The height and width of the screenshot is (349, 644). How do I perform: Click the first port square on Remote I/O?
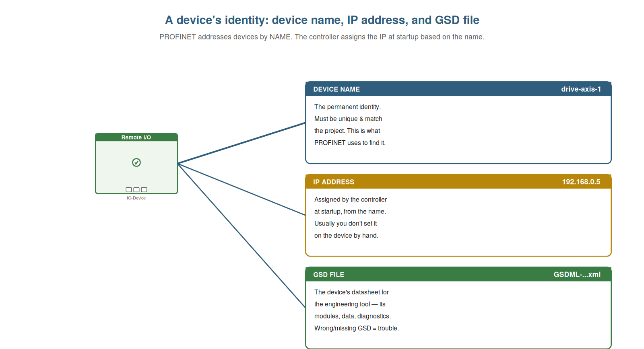pos(129,190)
